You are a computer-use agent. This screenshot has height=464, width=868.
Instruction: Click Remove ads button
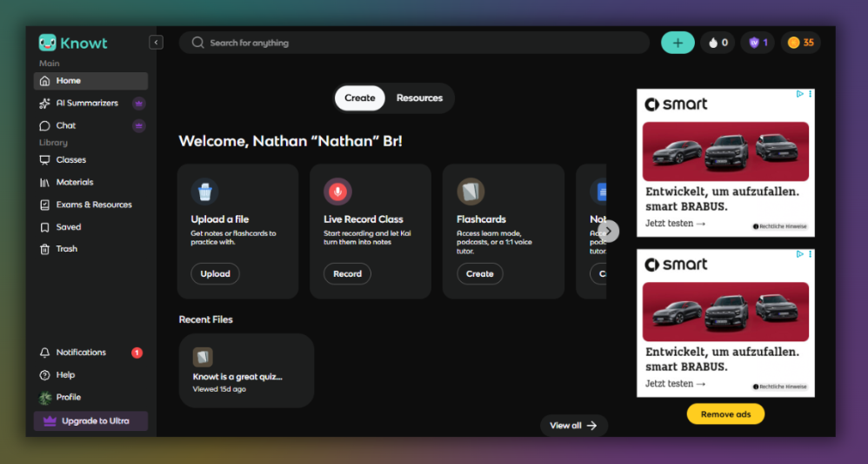(x=725, y=414)
